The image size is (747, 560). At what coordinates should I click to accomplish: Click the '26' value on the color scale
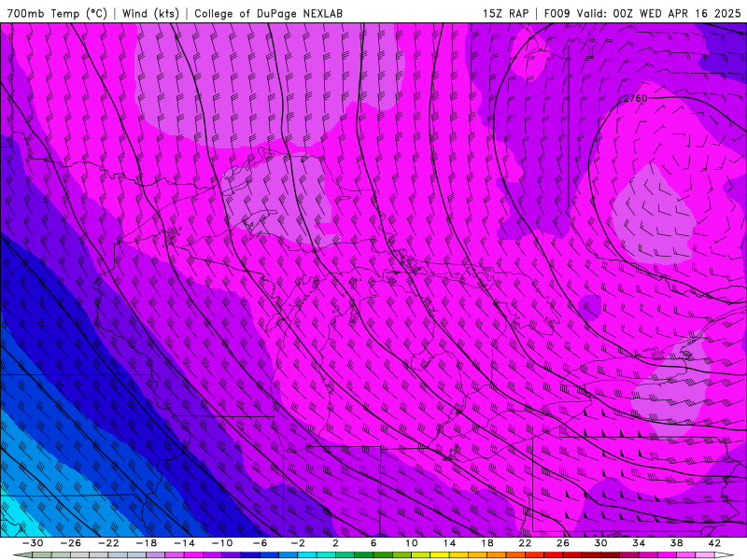pos(563,543)
